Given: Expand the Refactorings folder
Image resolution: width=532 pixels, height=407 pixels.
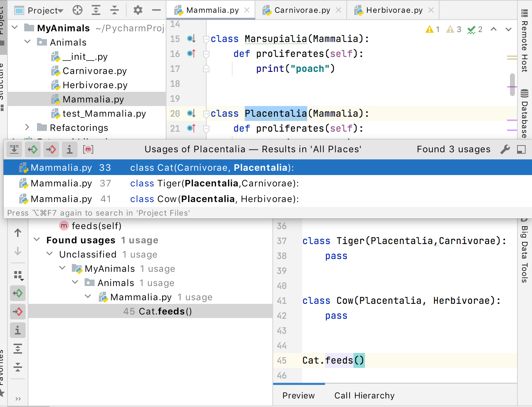Looking at the screenshot, I should tap(27, 127).
